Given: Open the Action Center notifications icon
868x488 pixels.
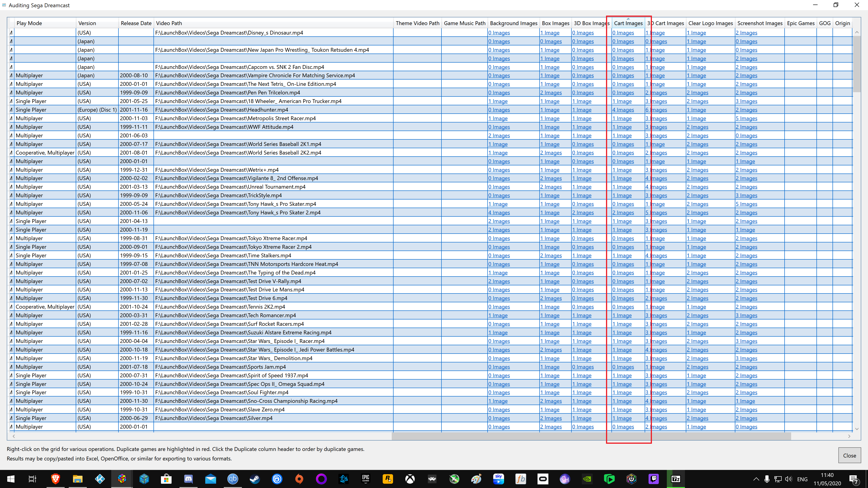Looking at the screenshot, I should click(854, 479).
